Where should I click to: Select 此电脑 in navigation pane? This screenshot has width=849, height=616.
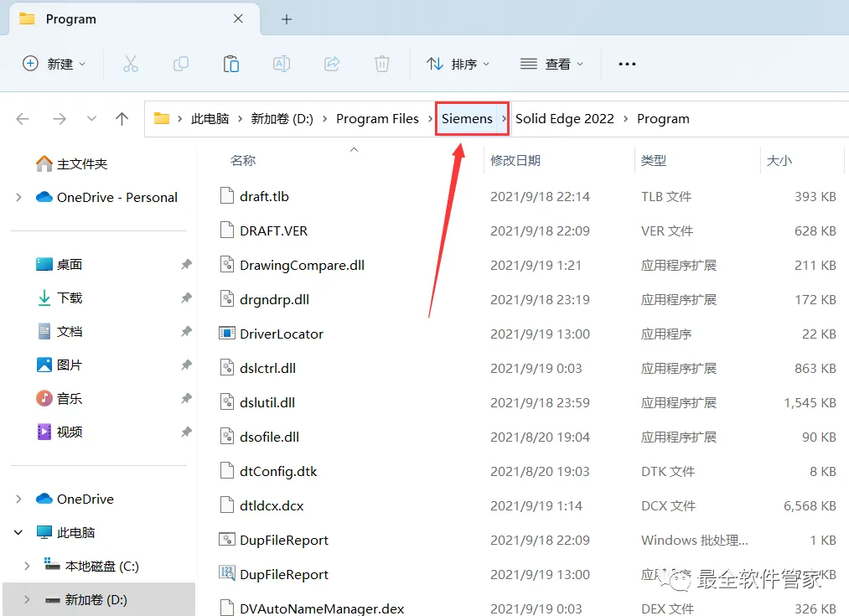pyautogui.click(x=65, y=532)
